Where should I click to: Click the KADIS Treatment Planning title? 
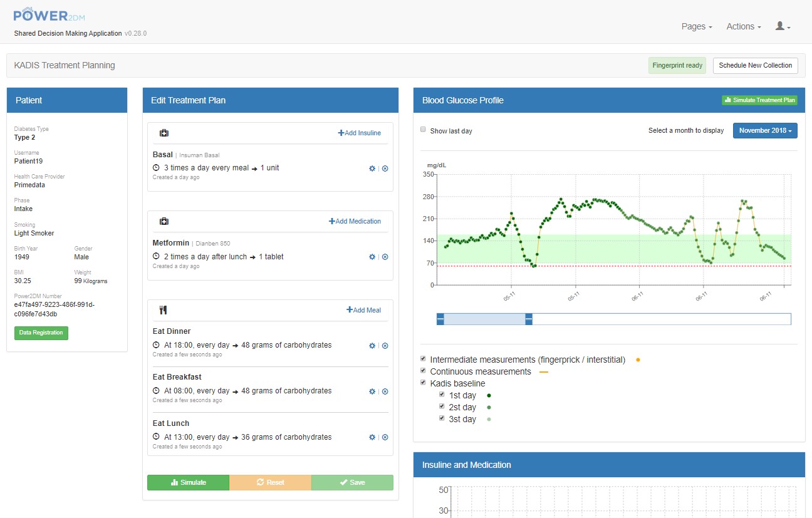[x=65, y=65]
